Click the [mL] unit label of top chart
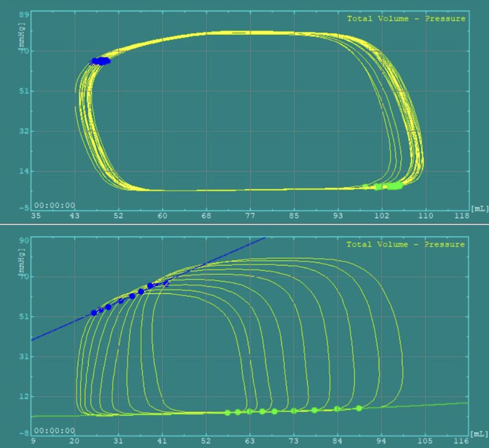489x448 pixels. (480, 209)
